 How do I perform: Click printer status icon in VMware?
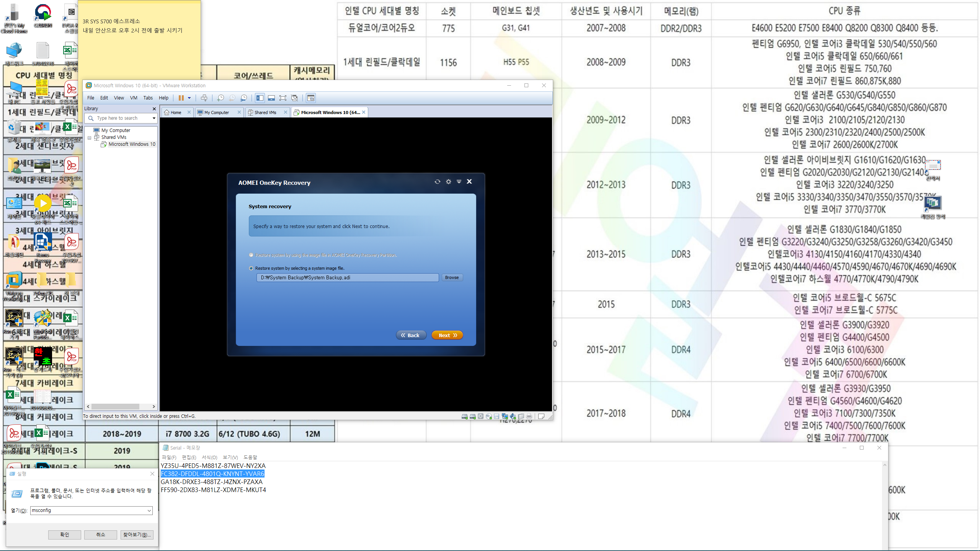pyautogui.click(x=529, y=416)
